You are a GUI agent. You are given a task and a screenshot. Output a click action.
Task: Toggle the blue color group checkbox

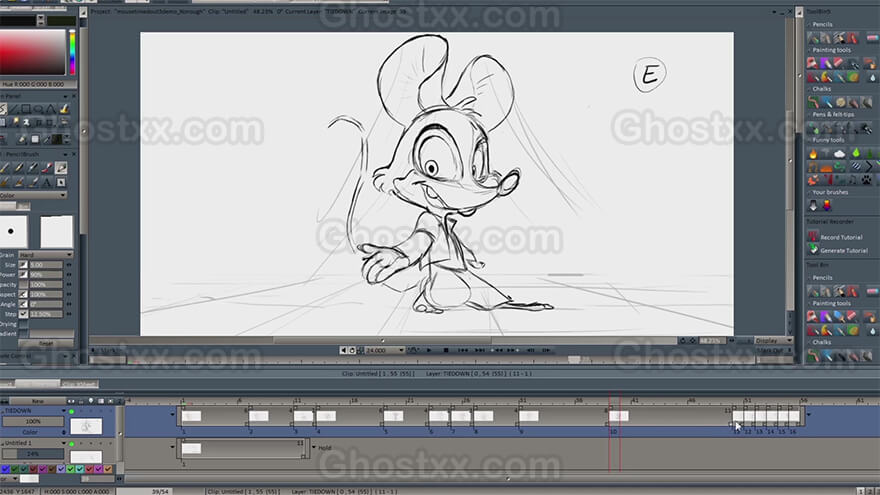5,469
